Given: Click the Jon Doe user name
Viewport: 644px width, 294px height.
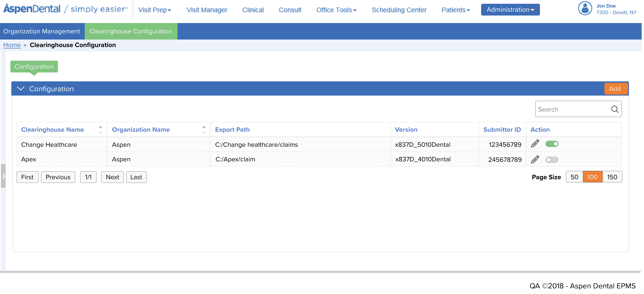Looking at the screenshot, I should [606, 6].
